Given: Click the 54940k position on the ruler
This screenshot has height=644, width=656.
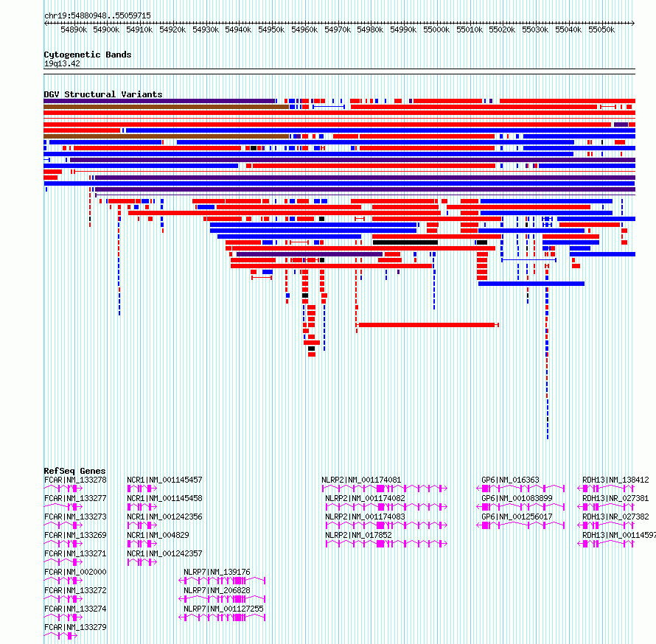Looking at the screenshot, I should 238,29.
